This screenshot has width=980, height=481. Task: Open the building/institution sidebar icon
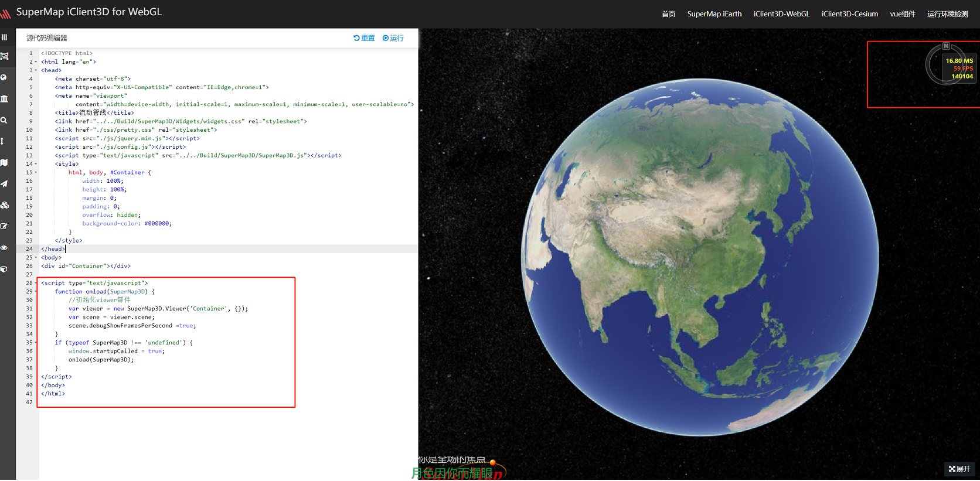[4, 98]
